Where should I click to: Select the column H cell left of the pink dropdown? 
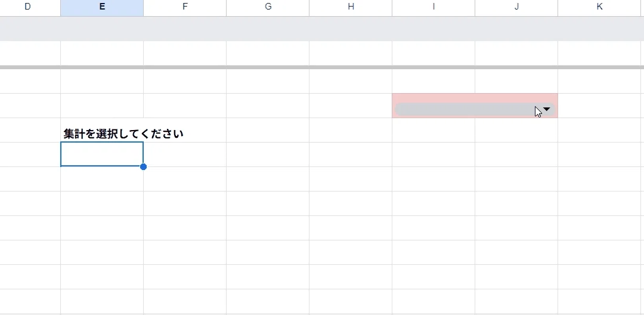click(x=351, y=106)
